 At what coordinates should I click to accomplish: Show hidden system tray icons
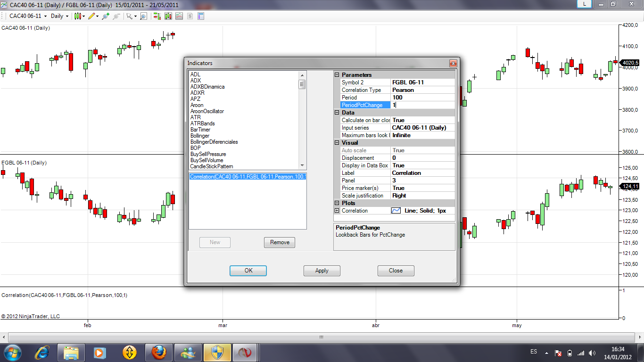click(547, 353)
